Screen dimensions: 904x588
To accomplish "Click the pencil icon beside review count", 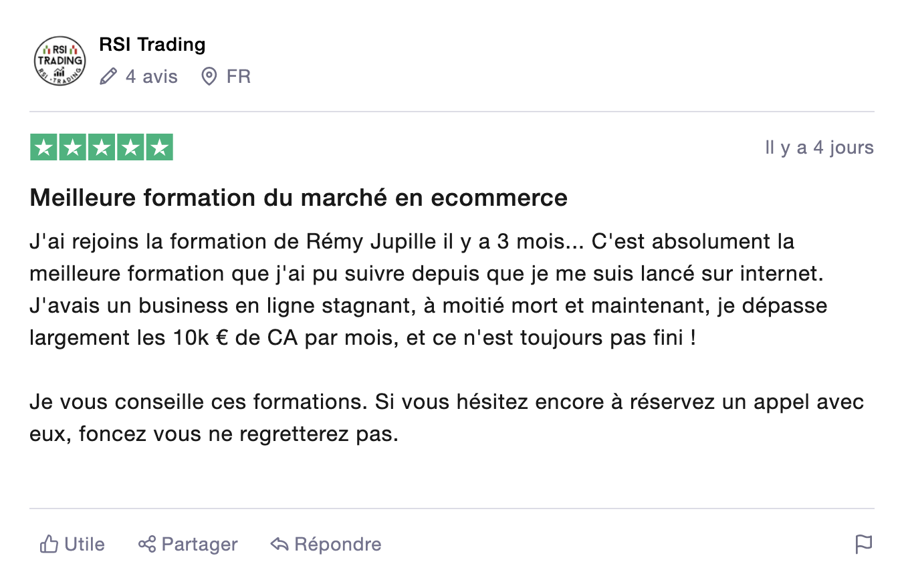I will point(108,77).
